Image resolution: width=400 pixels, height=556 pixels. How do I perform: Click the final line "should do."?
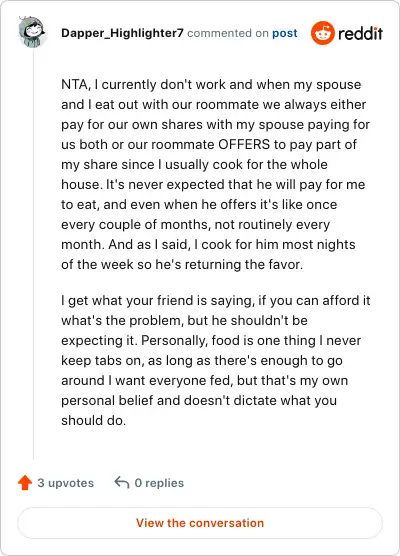pyautogui.click(x=94, y=421)
